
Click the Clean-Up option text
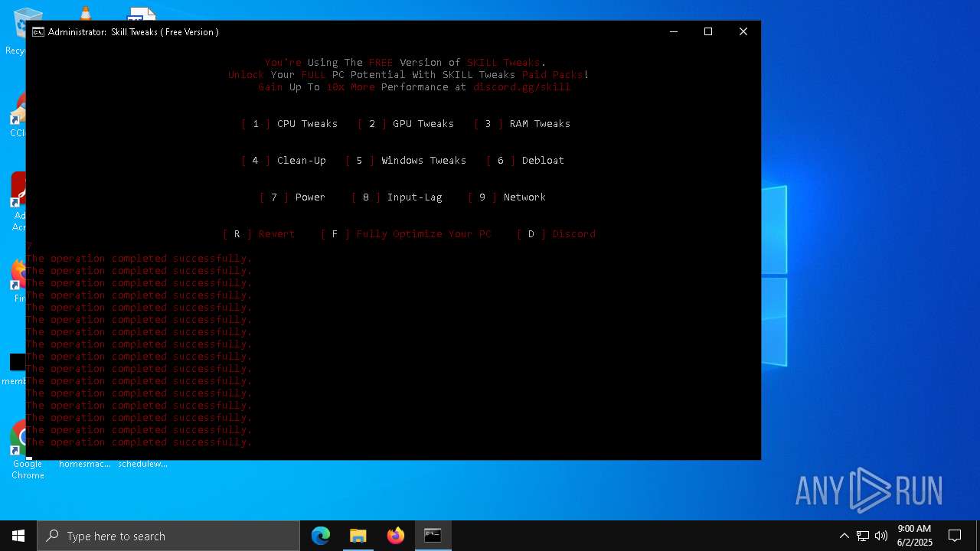pyautogui.click(x=301, y=161)
